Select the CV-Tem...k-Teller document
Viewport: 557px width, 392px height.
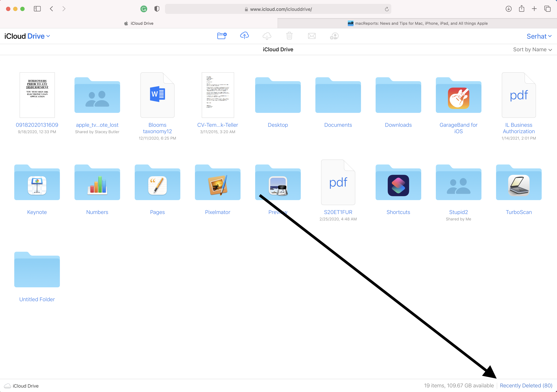[218, 95]
